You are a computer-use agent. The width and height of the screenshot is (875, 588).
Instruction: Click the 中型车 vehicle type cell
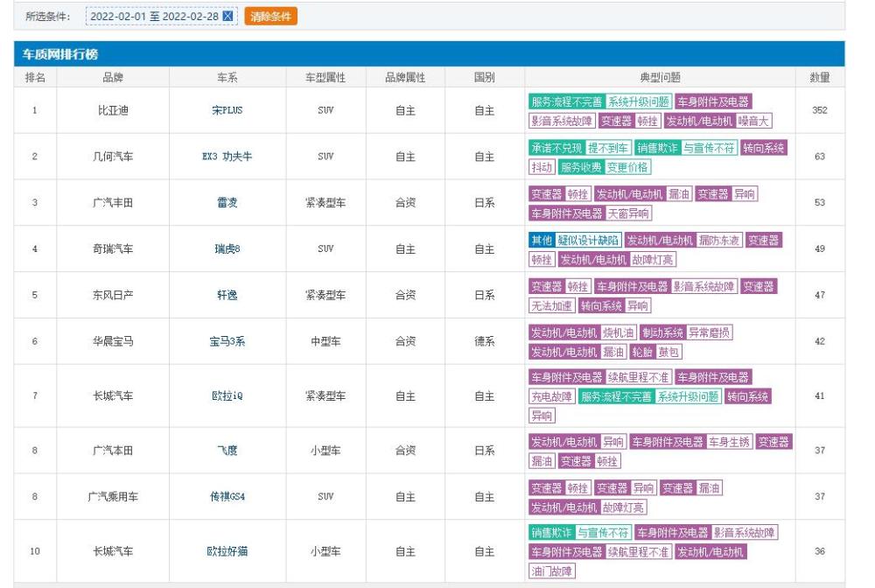tap(325, 341)
